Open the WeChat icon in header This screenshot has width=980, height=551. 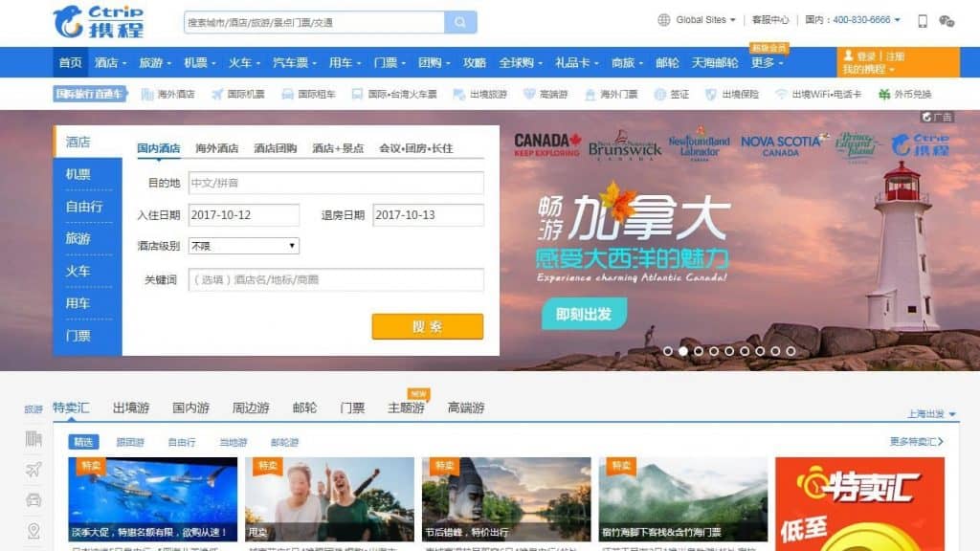947,21
